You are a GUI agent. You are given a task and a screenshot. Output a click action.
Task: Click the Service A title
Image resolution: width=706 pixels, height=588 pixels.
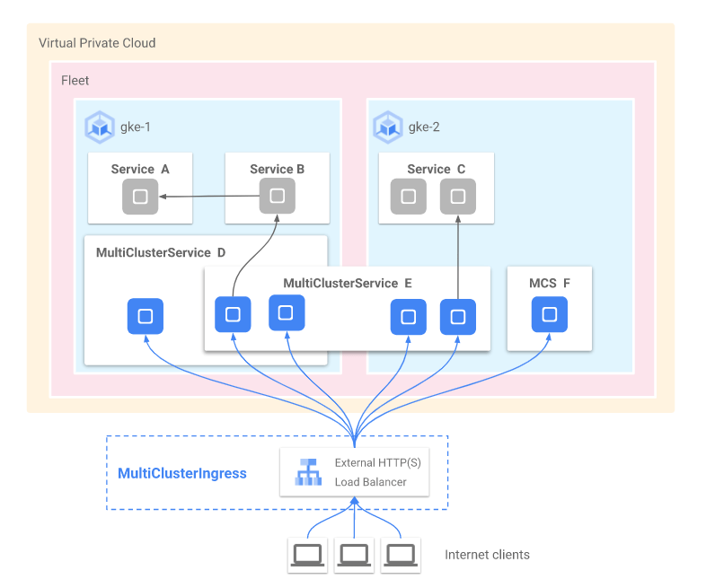[140, 169]
